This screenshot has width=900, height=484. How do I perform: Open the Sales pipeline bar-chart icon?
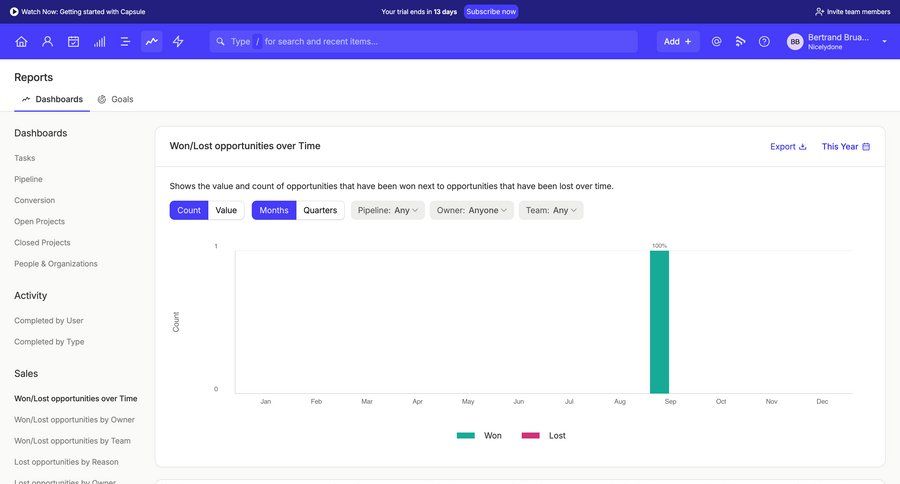click(x=99, y=41)
